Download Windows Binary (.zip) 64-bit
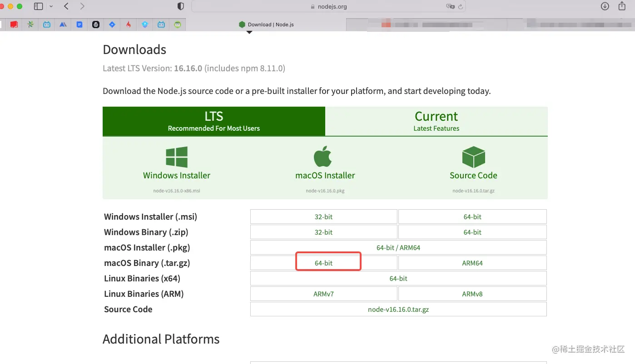 (x=472, y=232)
